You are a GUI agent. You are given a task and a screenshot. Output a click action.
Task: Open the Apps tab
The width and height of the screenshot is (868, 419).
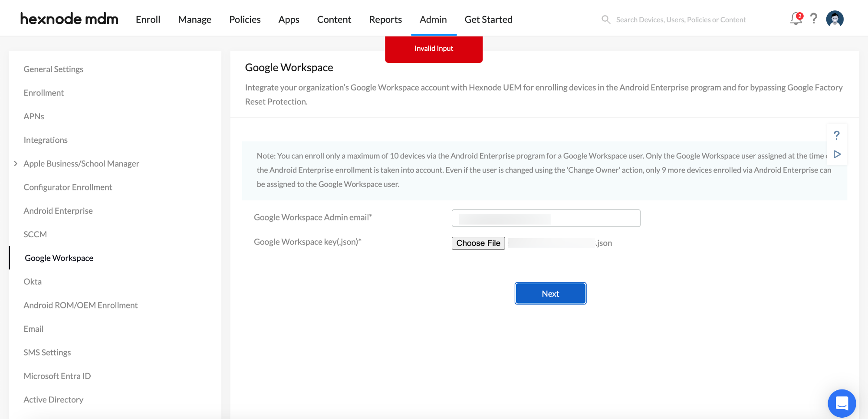(289, 20)
